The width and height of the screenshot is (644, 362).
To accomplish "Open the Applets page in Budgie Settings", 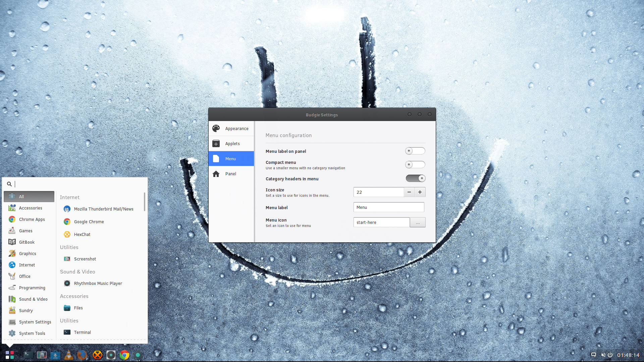I will coord(231,144).
